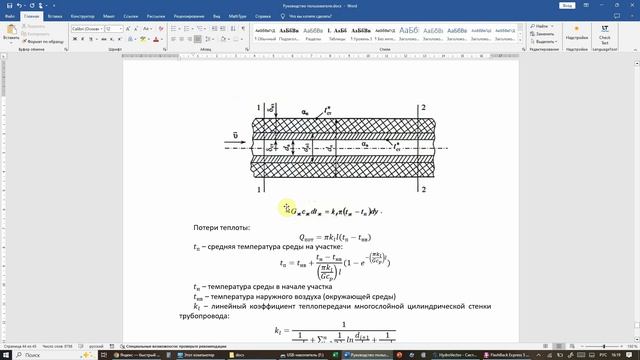640x360 pixels.
Task: Switch to MathType tab
Action: (x=237, y=16)
